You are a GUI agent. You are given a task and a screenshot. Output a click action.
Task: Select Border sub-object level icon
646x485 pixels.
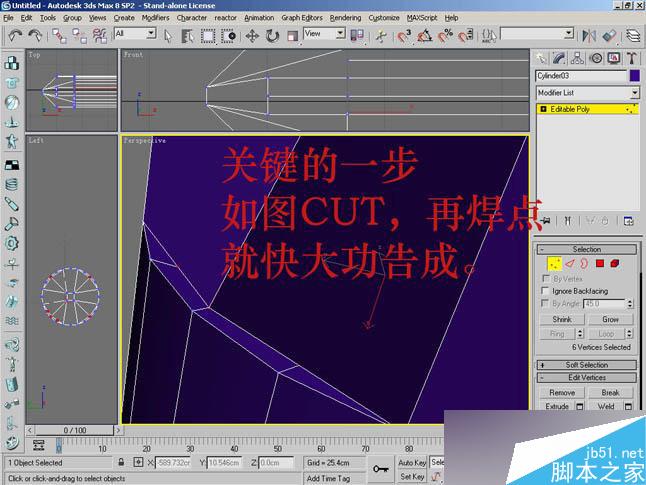point(584,263)
